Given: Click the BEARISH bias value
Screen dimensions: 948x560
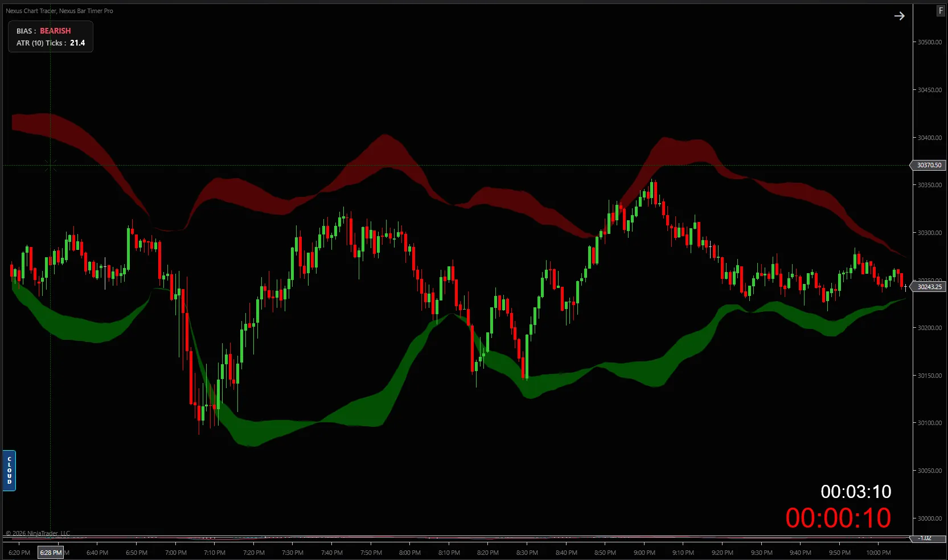Looking at the screenshot, I should coord(55,31).
